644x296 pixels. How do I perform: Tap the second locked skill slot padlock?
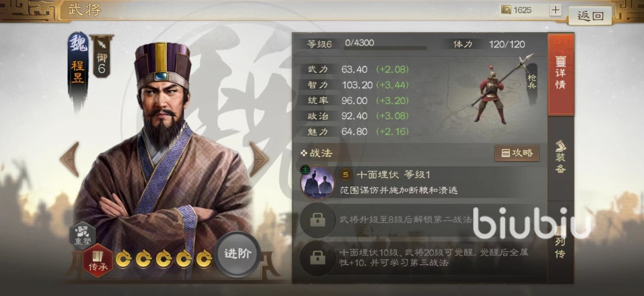point(317,220)
